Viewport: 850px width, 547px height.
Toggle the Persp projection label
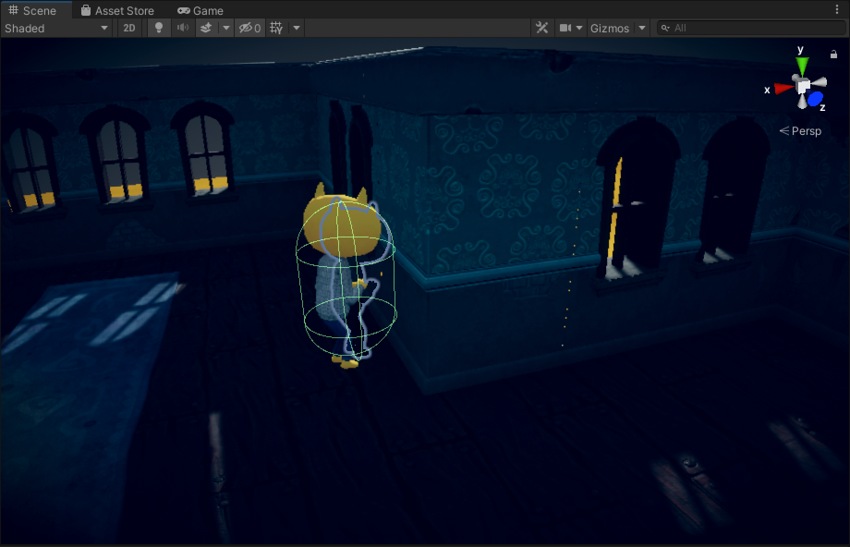[x=801, y=131]
